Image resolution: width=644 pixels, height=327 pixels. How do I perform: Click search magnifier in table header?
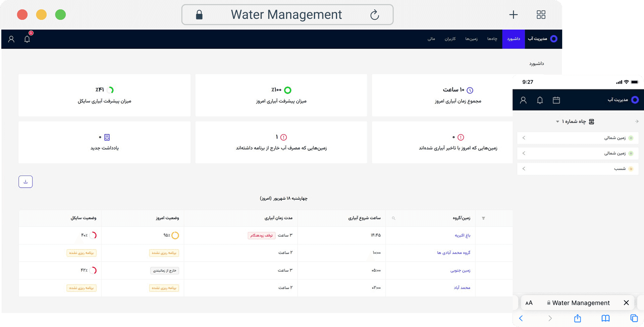393,218
